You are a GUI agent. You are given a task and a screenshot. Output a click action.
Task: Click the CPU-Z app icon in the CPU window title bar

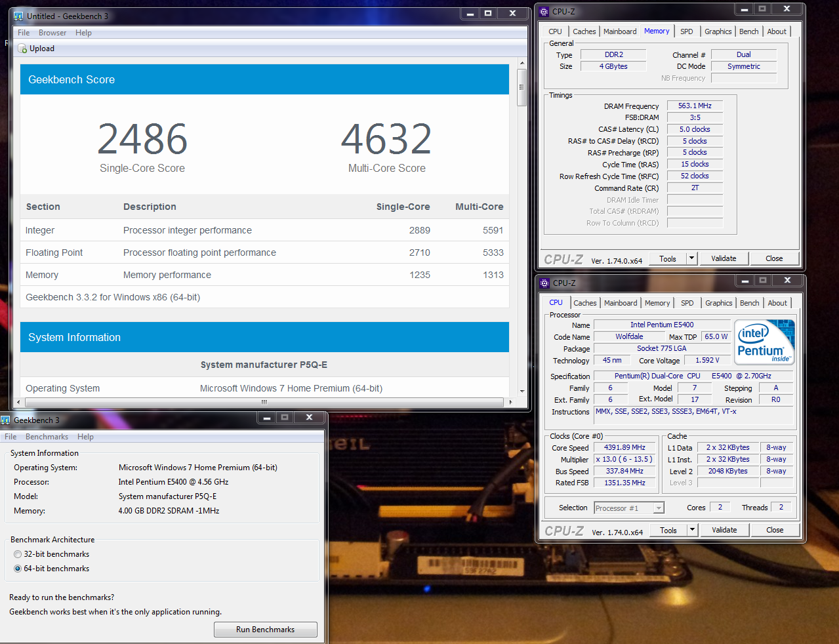point(544,283)
